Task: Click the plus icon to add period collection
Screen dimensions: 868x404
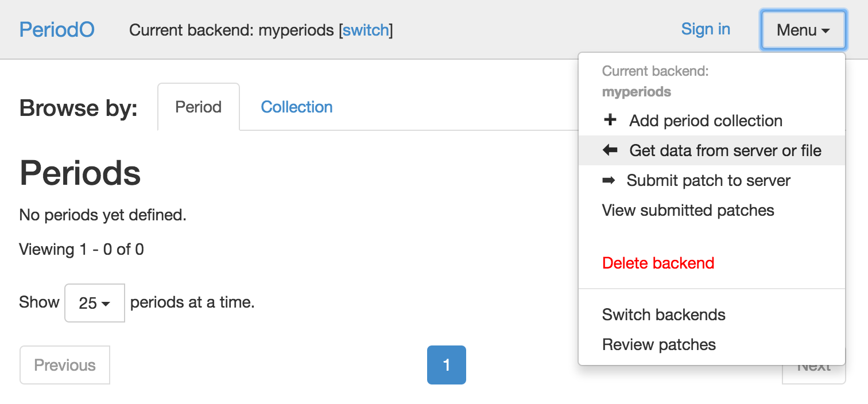Action: click(x=610, y=121)
